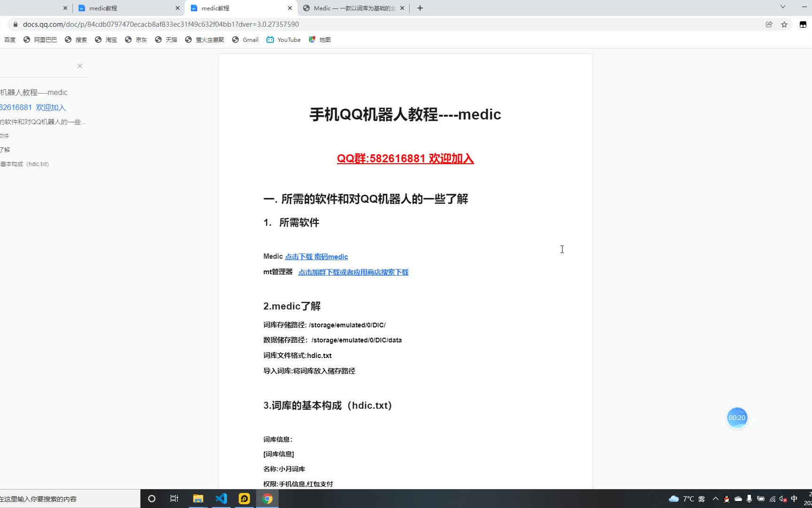View site security lock information
The width and height of the screenshot is (812, 508).
click(x=16, y=24)
